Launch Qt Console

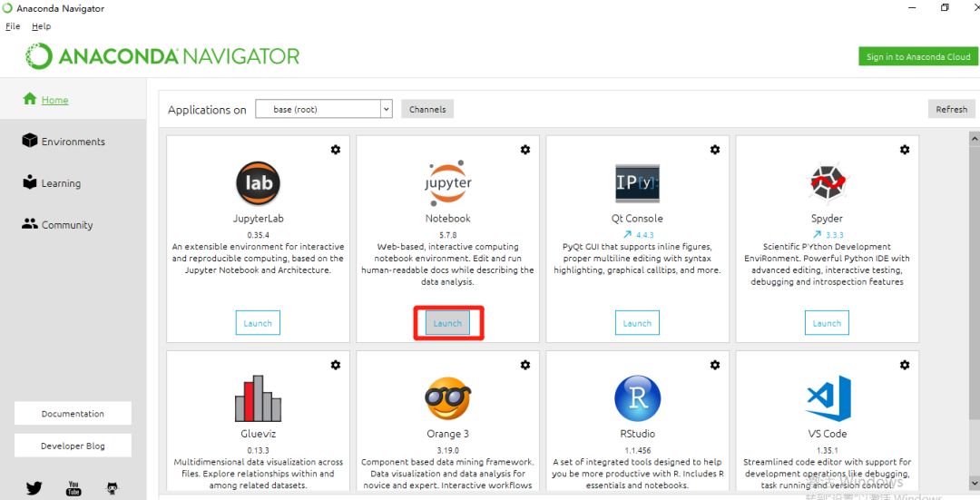[638, 323]
